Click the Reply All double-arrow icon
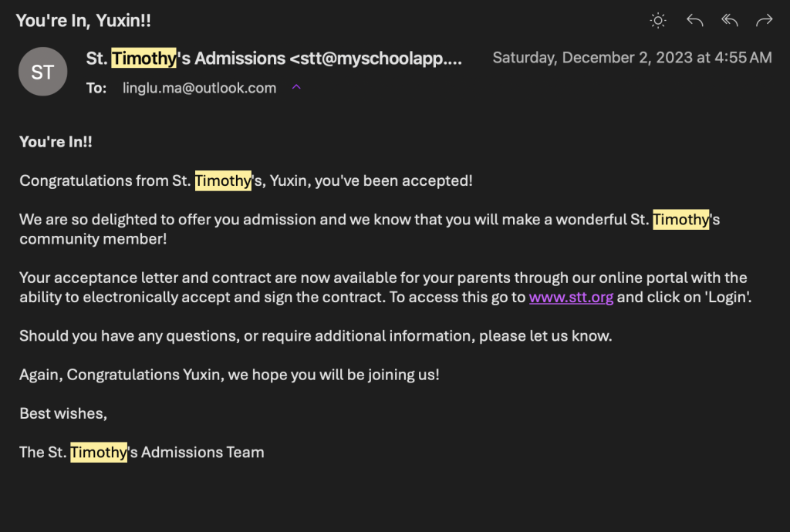790x532 pixels. click(730, 20)
